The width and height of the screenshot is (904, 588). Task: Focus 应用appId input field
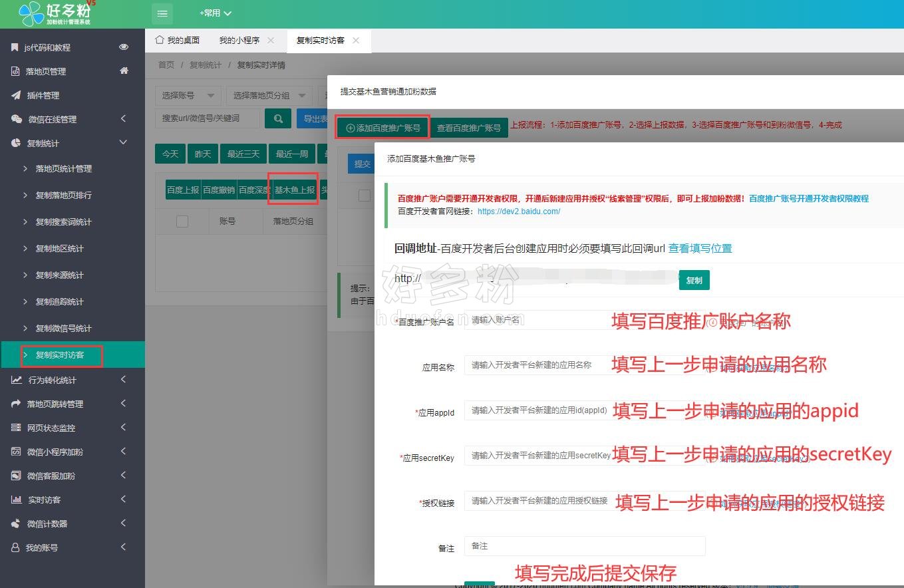[x=585, y=410]
